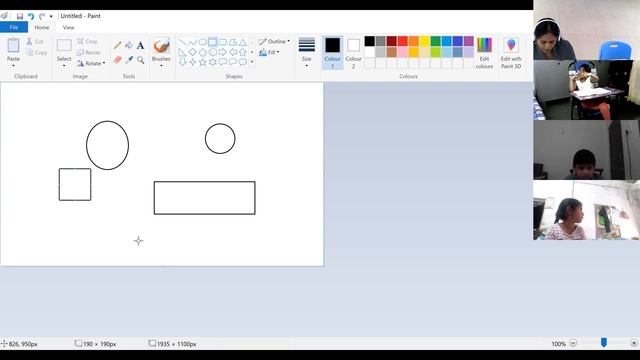
Task: Choose the Five-point star shape
Action: click(202, 62)
